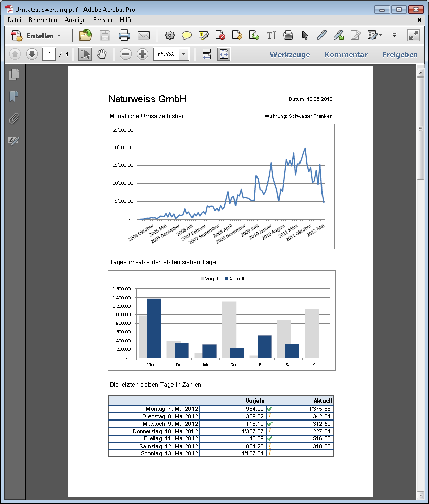
Task: Click the delete page icon with red X
Action: 220,35
